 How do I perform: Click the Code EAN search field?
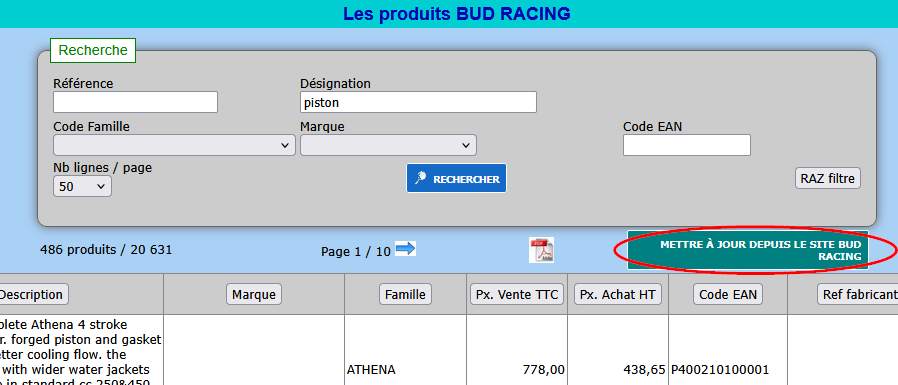[687, 145]
